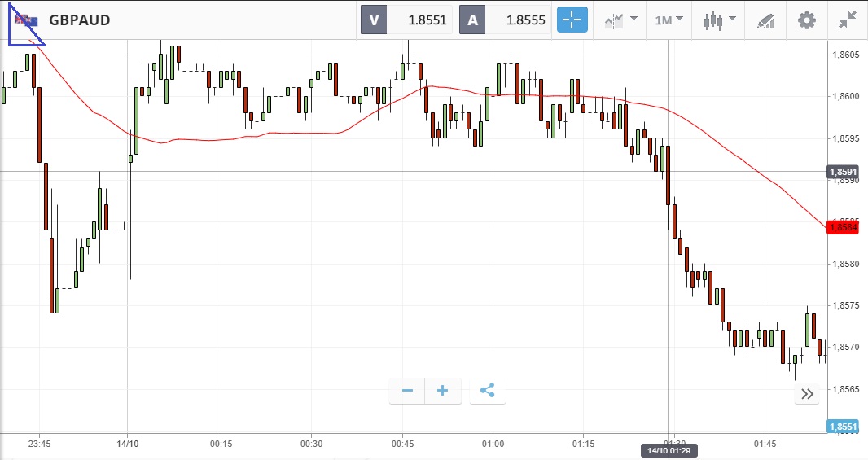
Task: Click the 14/10 date label on the time axis
Action: tap(128, 444)
